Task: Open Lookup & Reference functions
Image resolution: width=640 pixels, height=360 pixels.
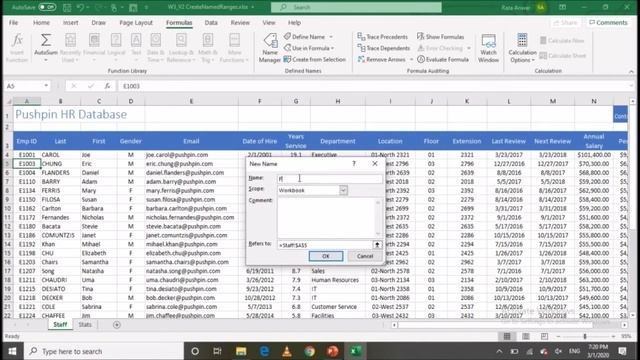Action: (181, 48)
